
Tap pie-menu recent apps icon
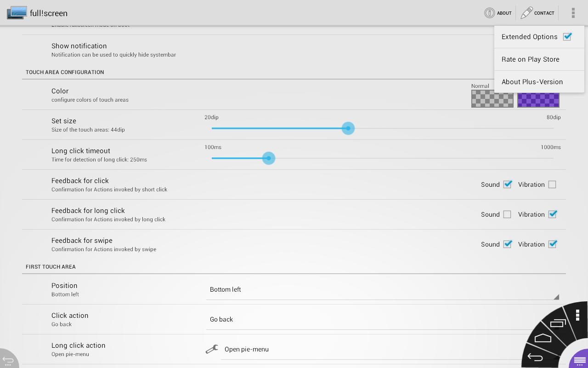point(558,323)
